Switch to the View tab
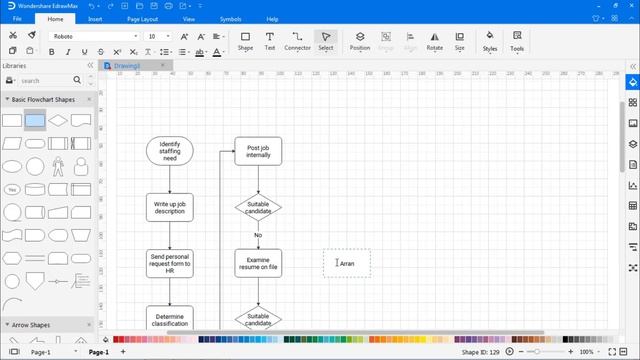This screenshot has height=360, width=640. pyautogui.click(x=189, y=19)
